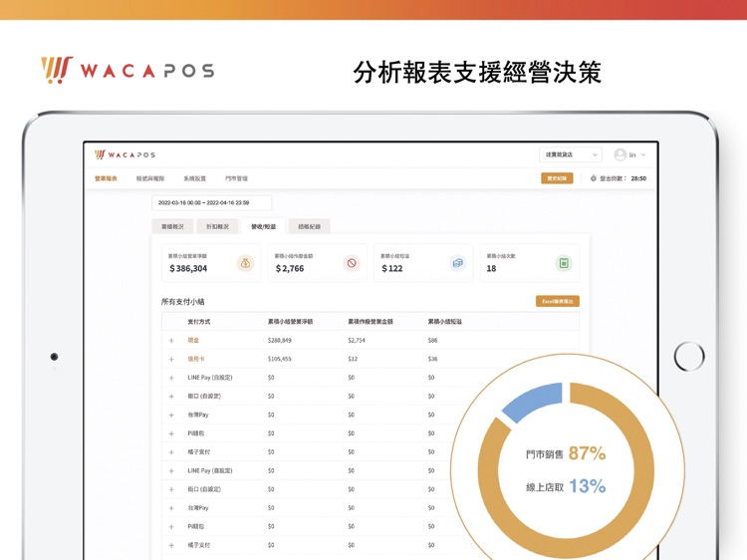Click the green receipt icon beside 18

(564, 263)
